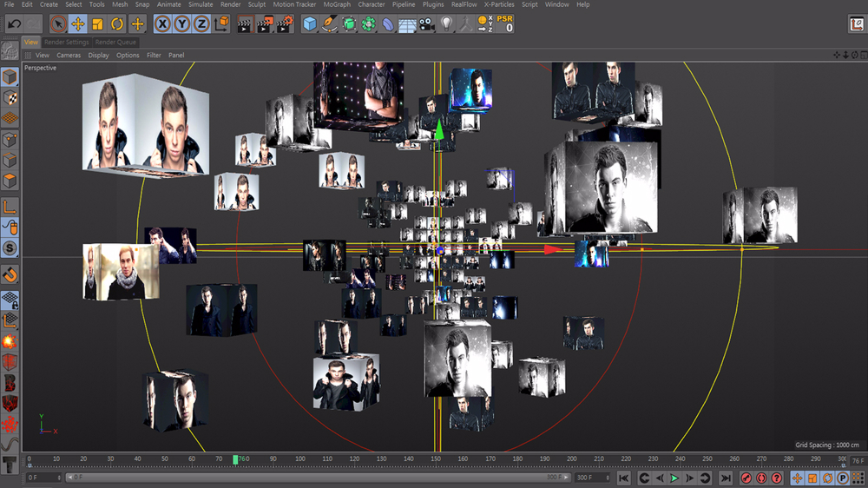Toggle the Y axis lock
The width and height of the screenshot is (868, 488).
(181, 23)
